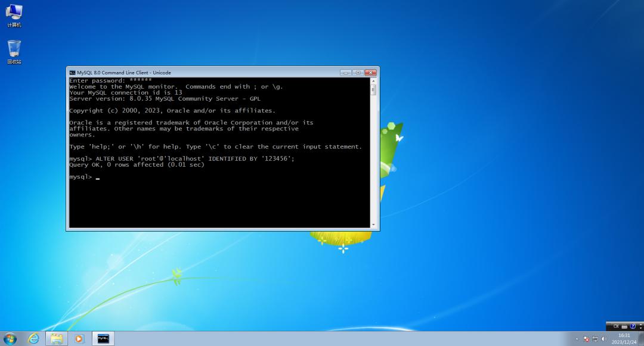Open language bar keyboard icon
The width and height of the screenshot is (644, 346).
(x=624, y=327)
